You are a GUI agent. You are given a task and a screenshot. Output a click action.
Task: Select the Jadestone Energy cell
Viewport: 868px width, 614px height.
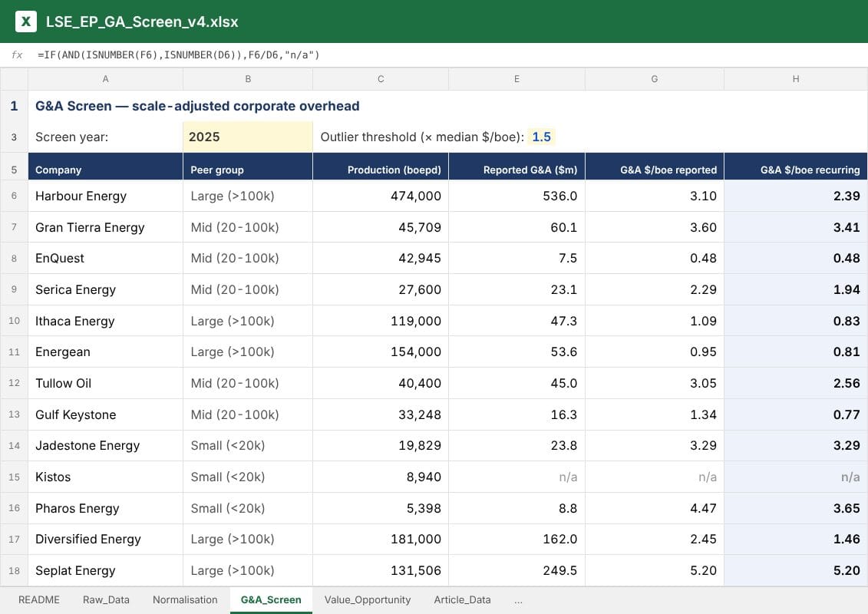[x=105, y=445]
